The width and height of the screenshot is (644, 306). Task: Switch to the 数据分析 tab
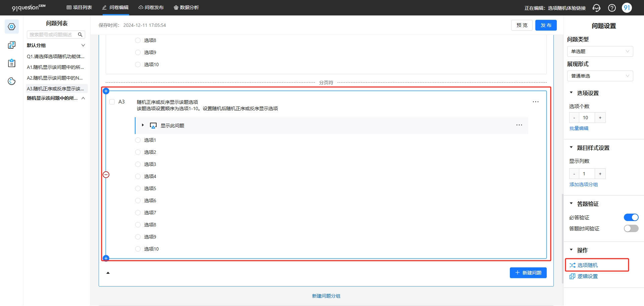click(x=186, y=7)
